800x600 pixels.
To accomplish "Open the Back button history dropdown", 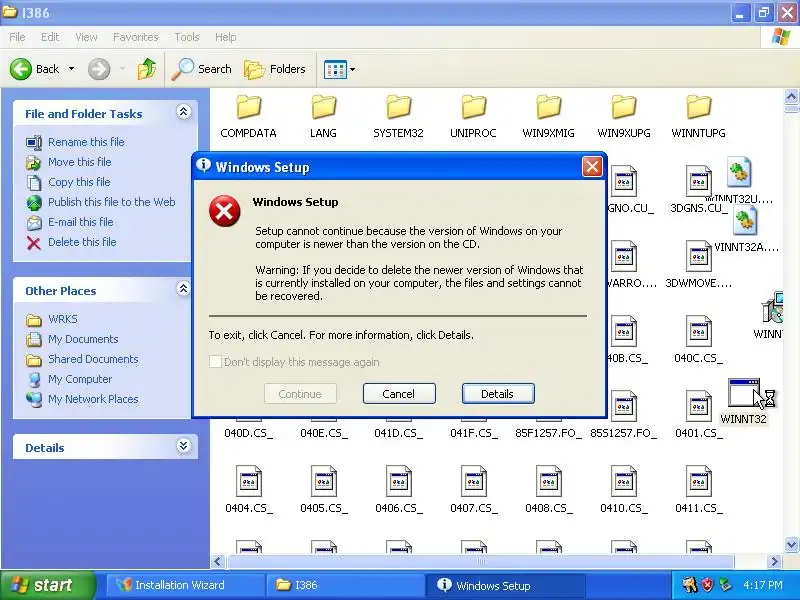I will [71, 69].
